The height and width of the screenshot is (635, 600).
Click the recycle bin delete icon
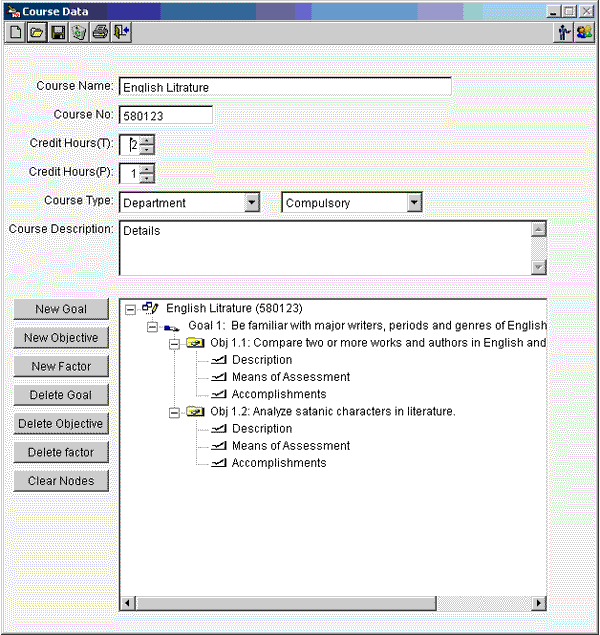tap(79, 32)
